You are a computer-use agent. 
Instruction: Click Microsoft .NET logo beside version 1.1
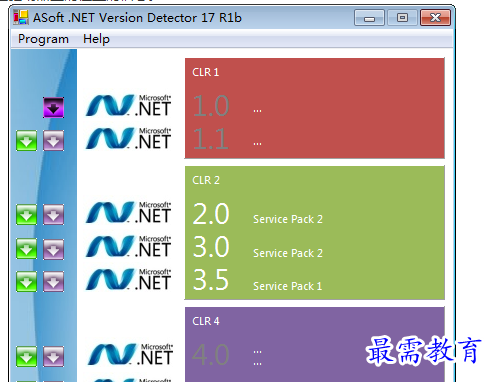pos(129,138)
